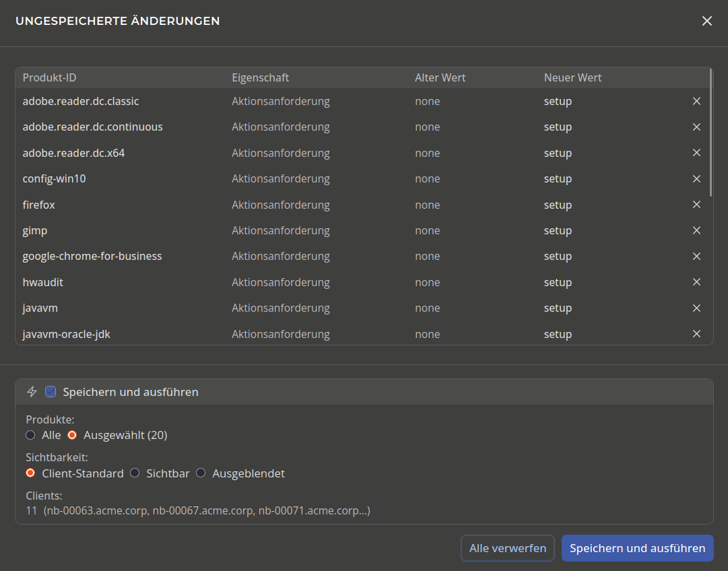
Task: Remove the google-chrome-for-business change row
Action: [696, 257]
